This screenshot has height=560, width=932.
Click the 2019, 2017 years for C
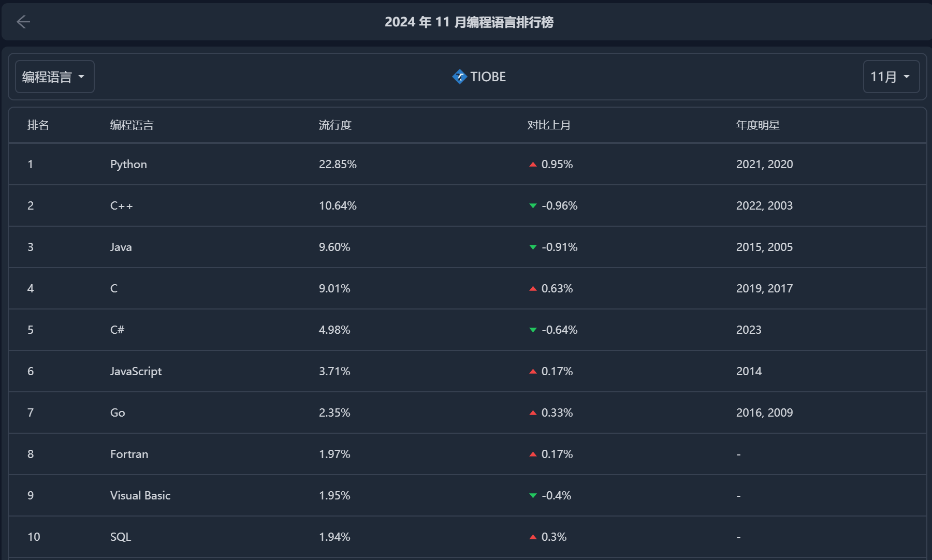pos(764,289)
